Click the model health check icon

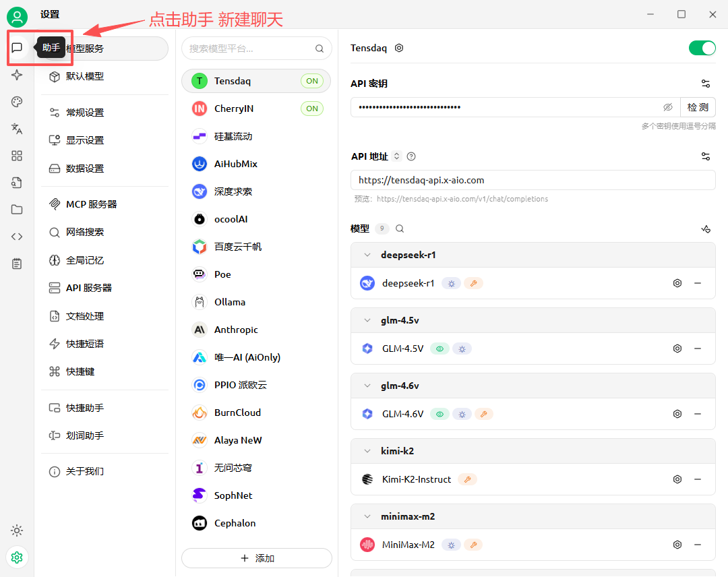[x=706, y=229]
